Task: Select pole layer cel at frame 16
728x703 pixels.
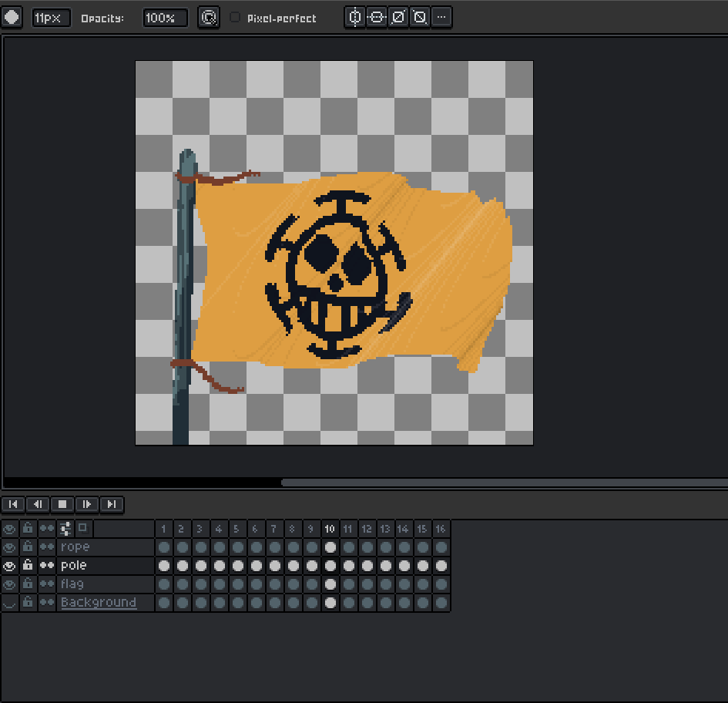Action: tap(441, 566)
